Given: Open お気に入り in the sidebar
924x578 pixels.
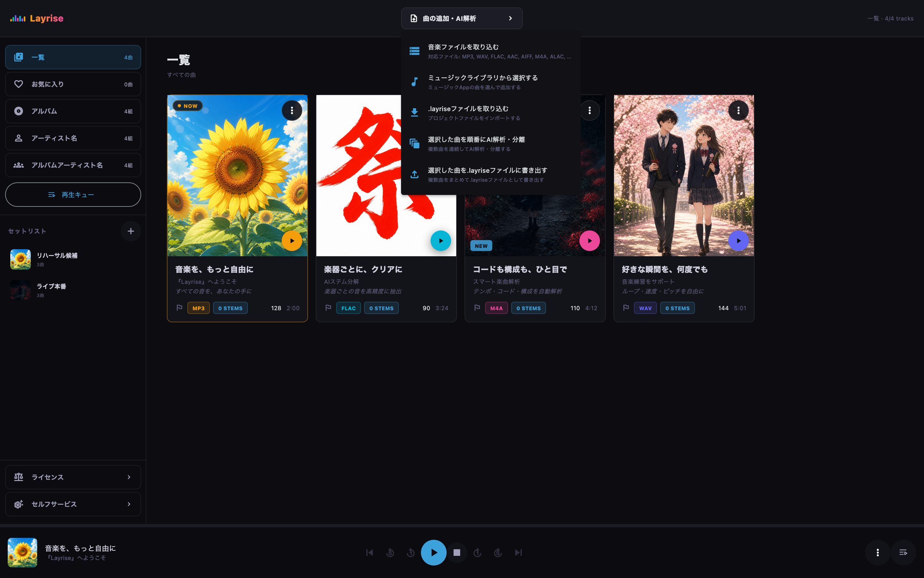Looking at the screenshot, I should tap(73, 84).
